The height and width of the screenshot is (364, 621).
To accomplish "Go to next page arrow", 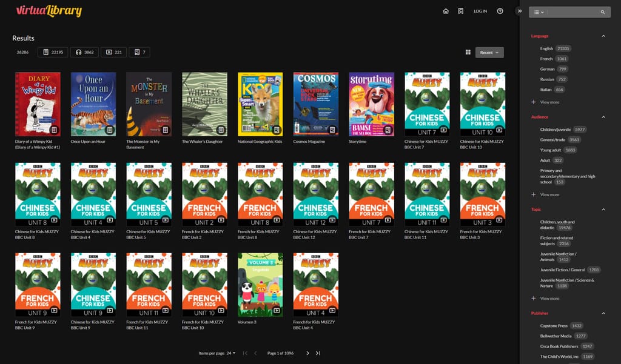I will [307, 353].
